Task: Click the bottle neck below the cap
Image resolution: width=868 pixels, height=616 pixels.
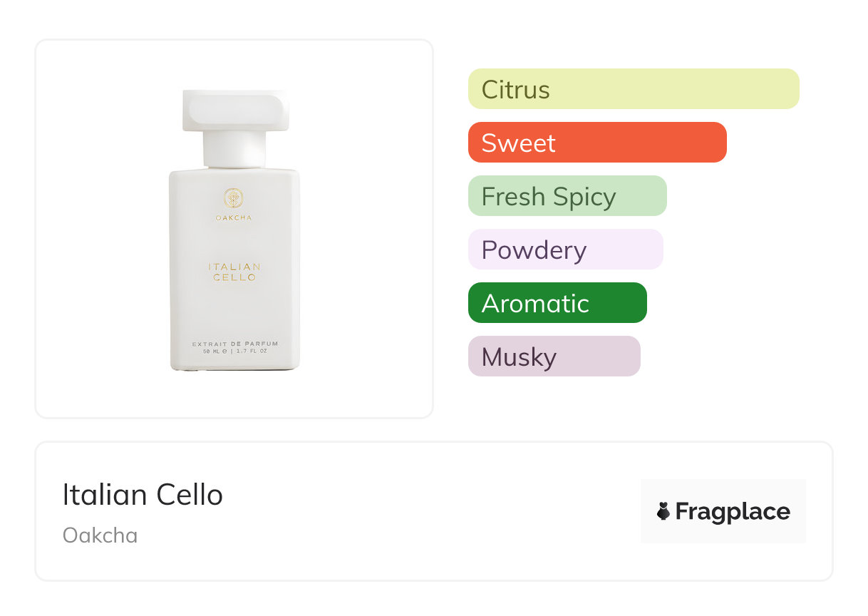Action: (234, 150)
